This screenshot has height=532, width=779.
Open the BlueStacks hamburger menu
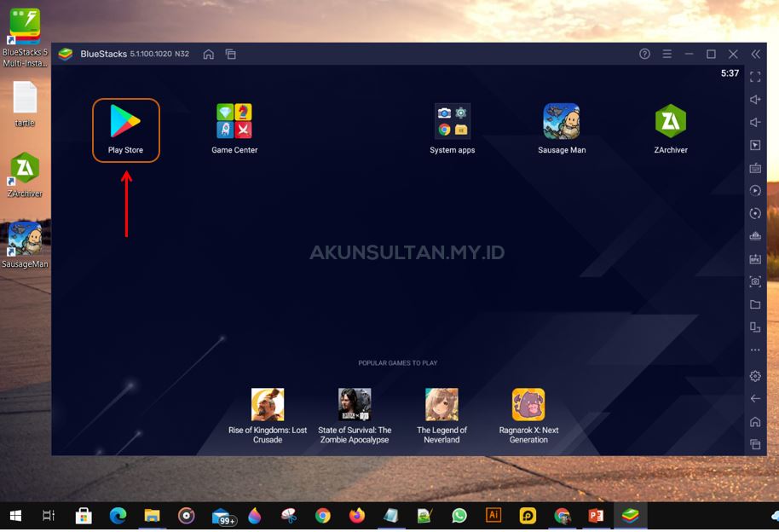[666, 55]
